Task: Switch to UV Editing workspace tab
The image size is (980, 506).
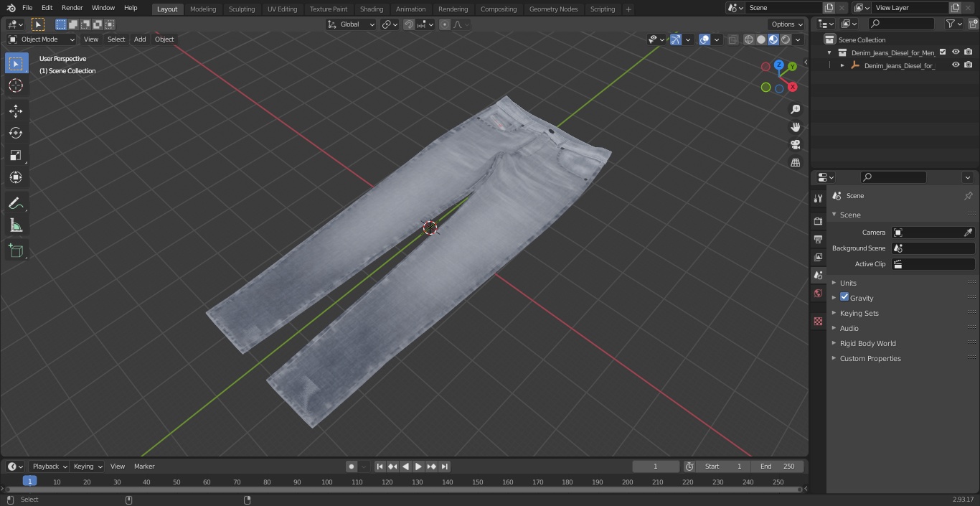Action: (282, 9)
